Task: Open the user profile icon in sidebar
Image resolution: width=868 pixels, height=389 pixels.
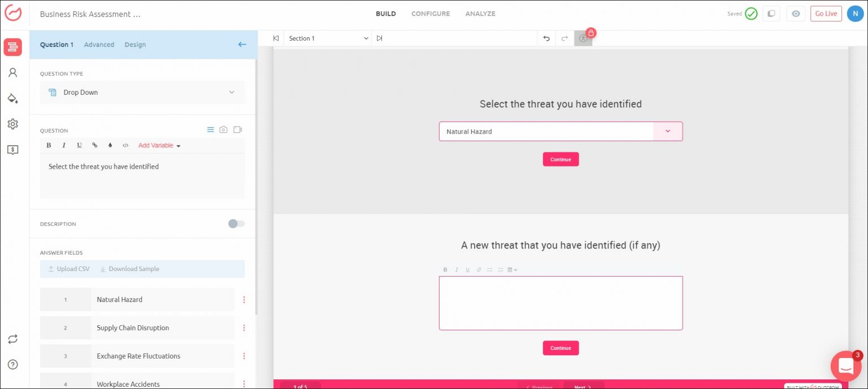Action: click(12, 73)
